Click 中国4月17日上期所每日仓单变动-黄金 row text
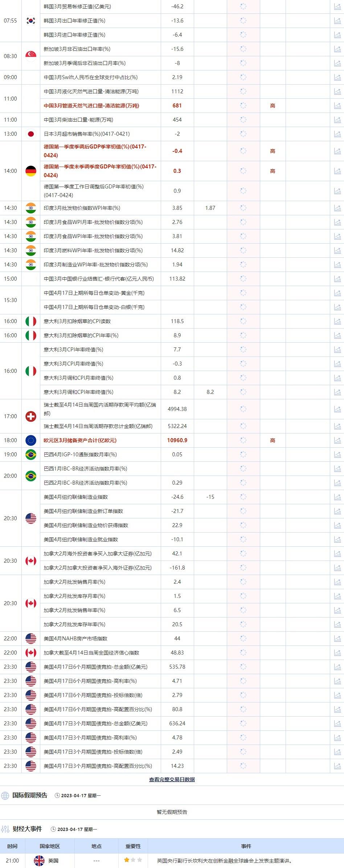This screenshot has width=344, height=868. tap(94, 293)
